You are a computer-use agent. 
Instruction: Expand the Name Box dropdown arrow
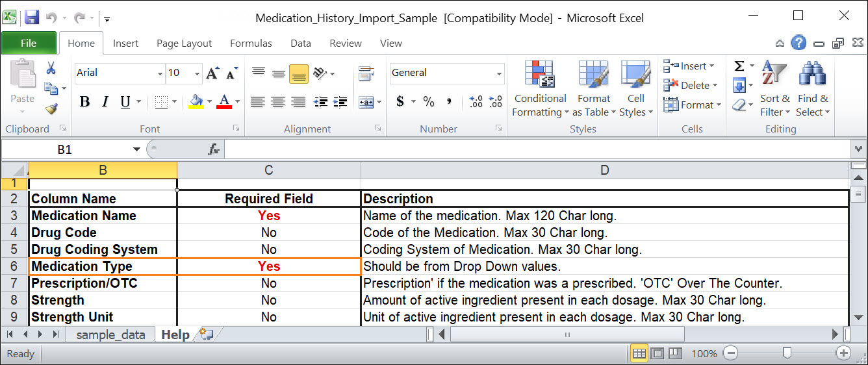136,149
